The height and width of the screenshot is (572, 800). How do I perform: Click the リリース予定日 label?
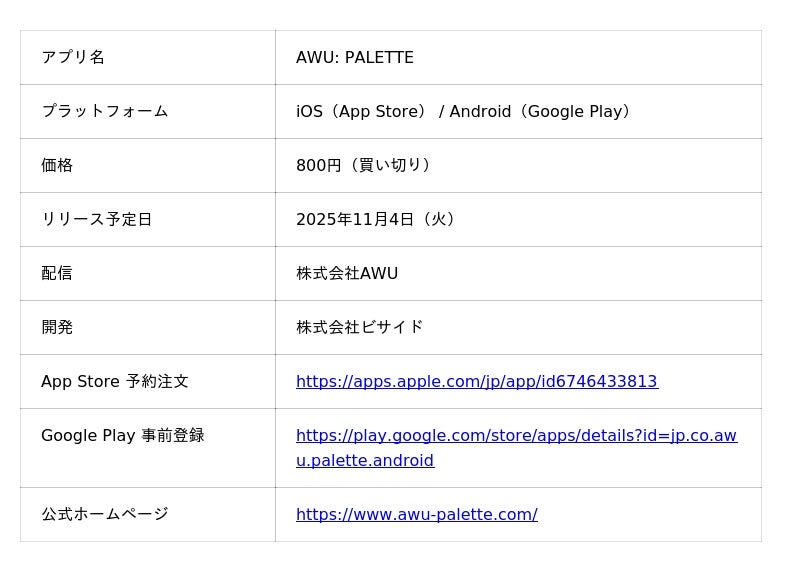pos(96,219)
